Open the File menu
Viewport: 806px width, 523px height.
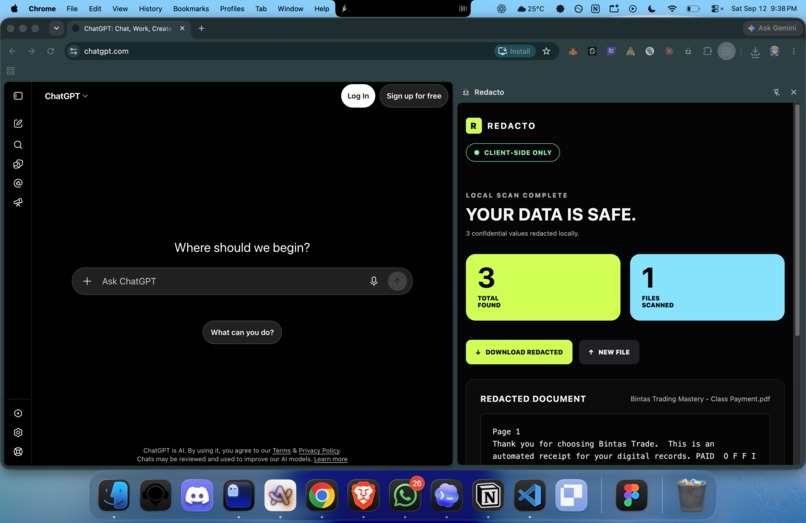(x=72, y=8)
